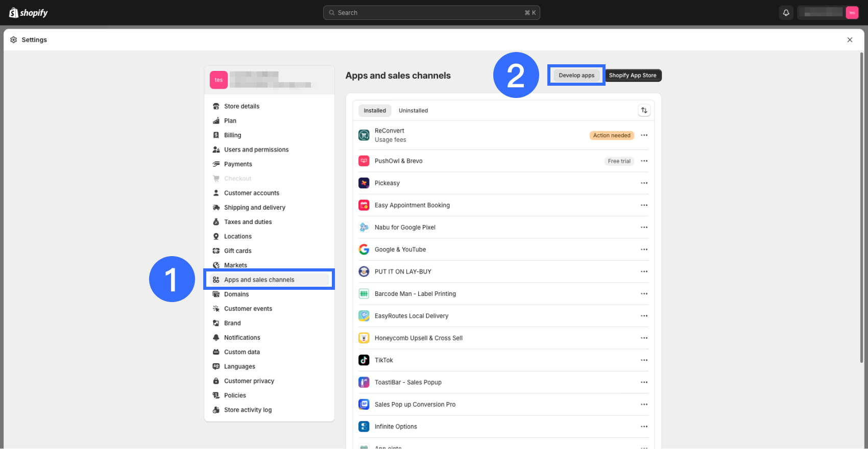The height and width of the screenshot is (449, 868).
Task: Click the PushOwl & Brevo app icon
Action: coord(364,161)
